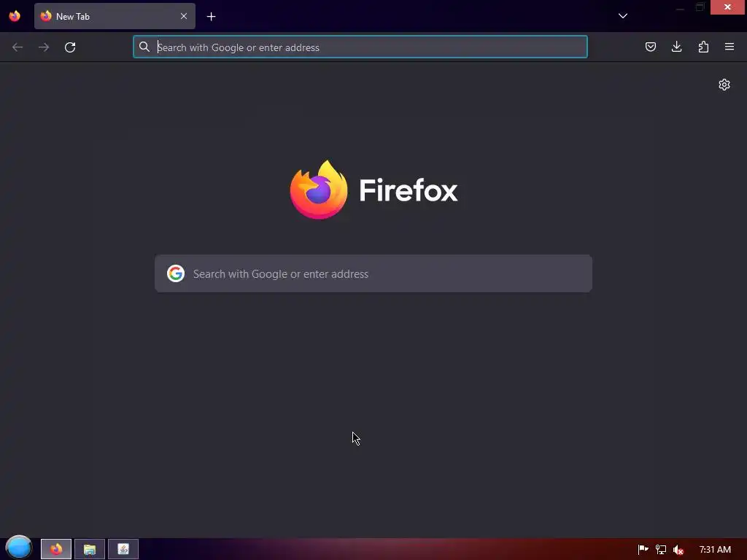Minimize the Firefox window

click(681, 7)
